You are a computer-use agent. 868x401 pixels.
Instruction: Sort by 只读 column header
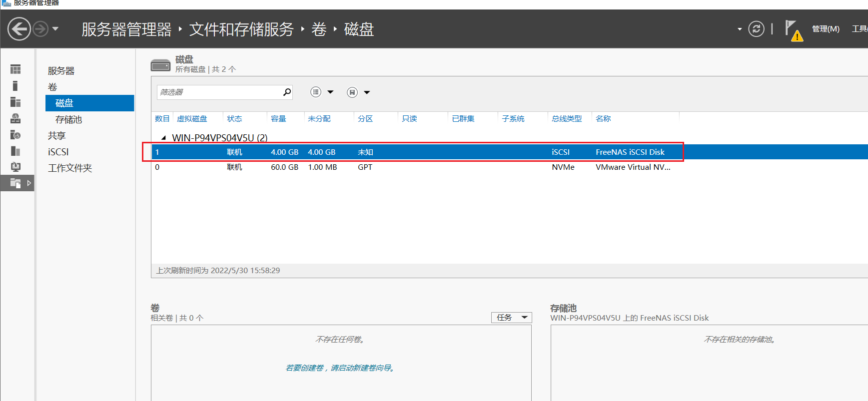coord(409,118)
